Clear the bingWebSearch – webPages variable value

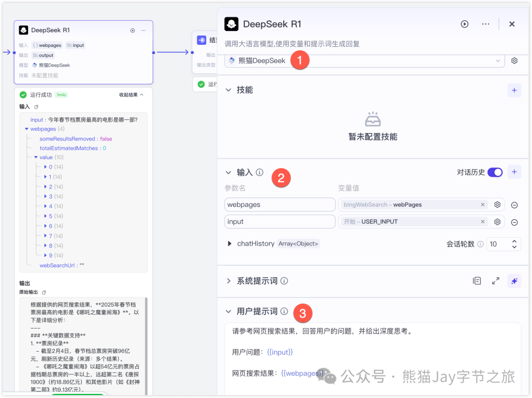coord(482,204)
